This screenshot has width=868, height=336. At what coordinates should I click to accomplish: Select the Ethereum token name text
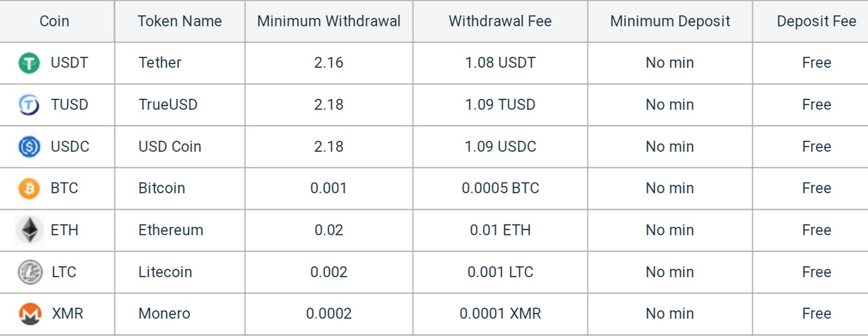[x=171, y=231]
